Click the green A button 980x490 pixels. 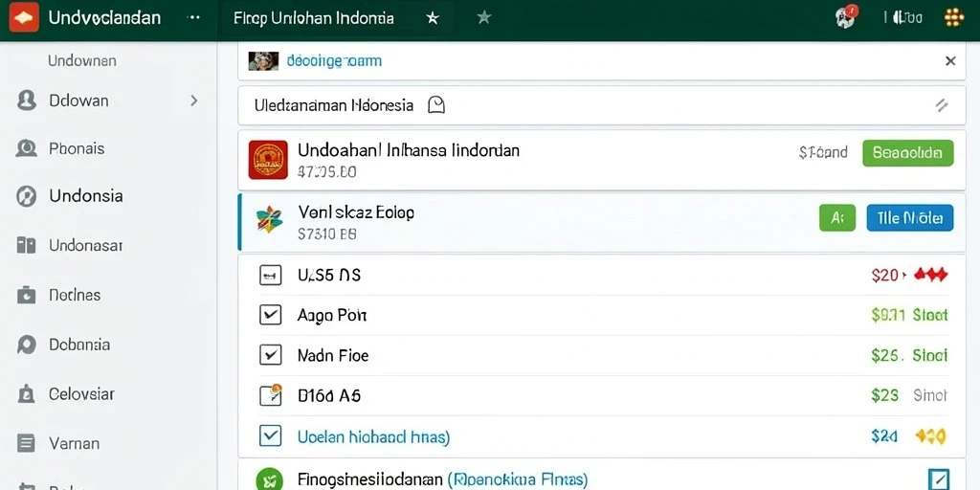(836, 218)
